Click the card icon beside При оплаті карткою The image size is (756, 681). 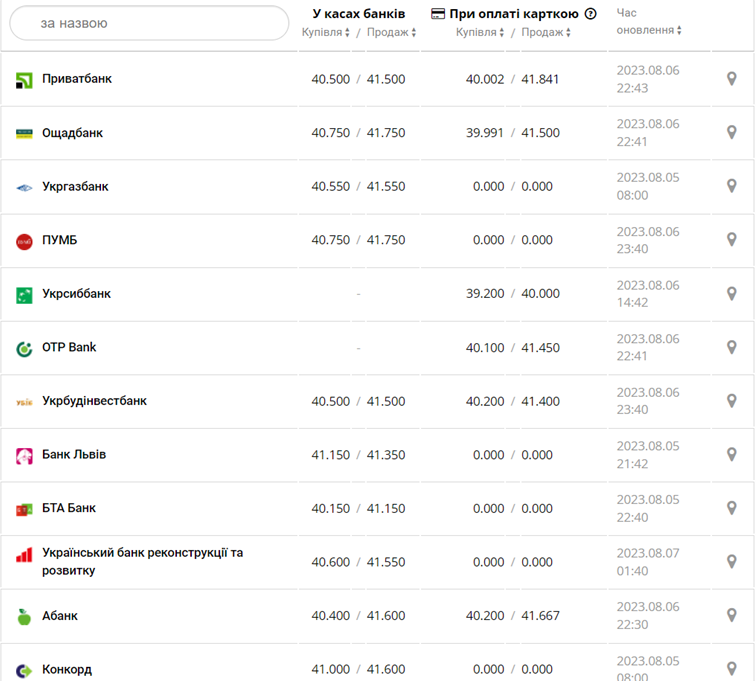click(x=438, y=14)
